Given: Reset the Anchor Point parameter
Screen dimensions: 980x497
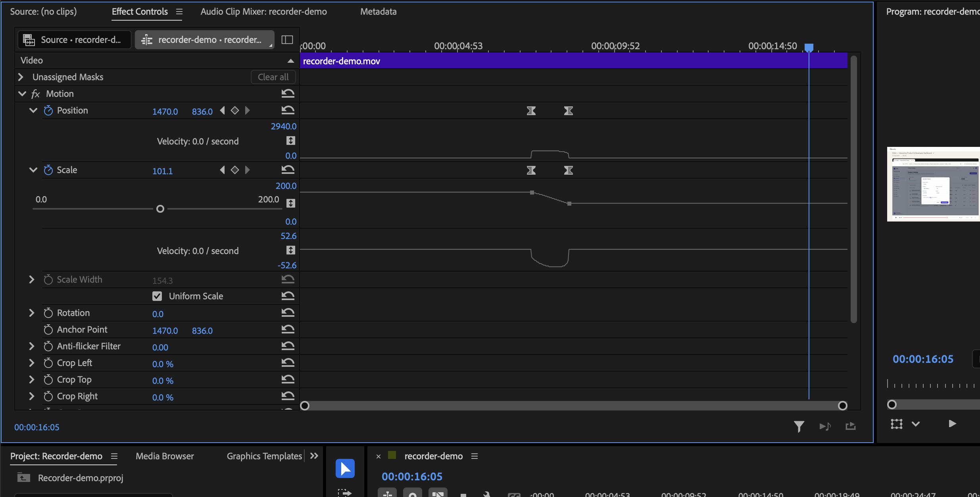Looking at the screenshot, I should click(x=288, y=329).
